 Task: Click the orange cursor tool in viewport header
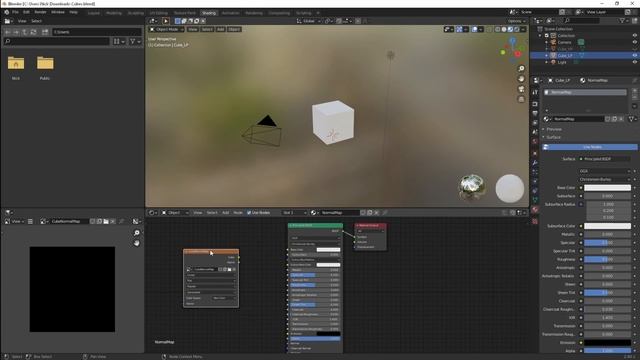[x=166, y=21]
